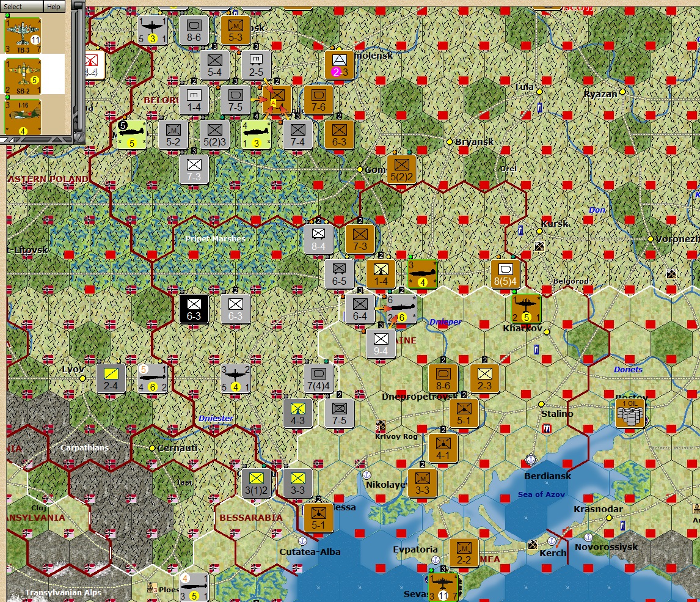Select the orange 1-4 unit
Image resolution: width=700 pixels, height=602 pixels.
coord(381,273)
